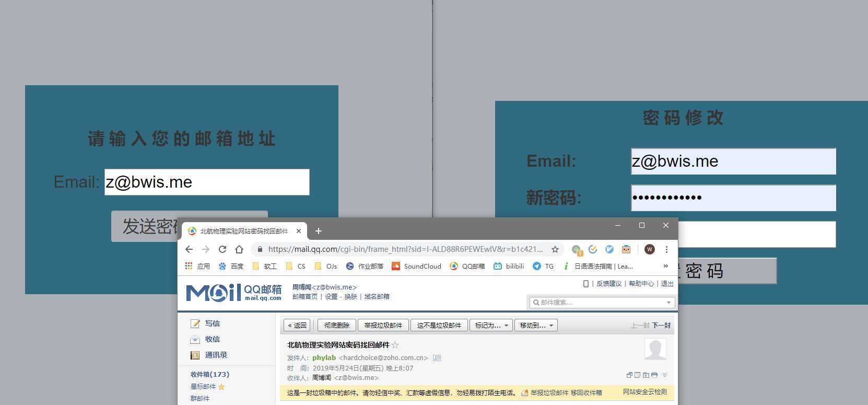Screen dimensions: 868x405
Task: Open email in new window icon
Action: (x=629, y=375)
